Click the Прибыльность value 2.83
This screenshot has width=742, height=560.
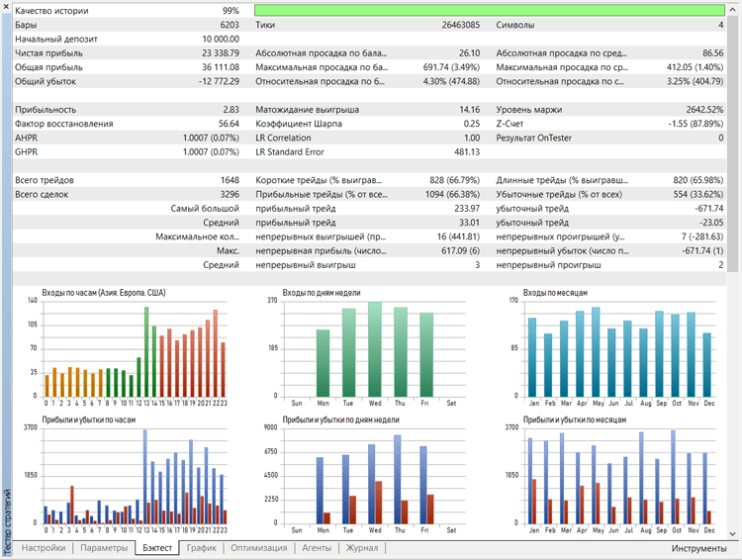pyautogui.click(x=231, y=110)
